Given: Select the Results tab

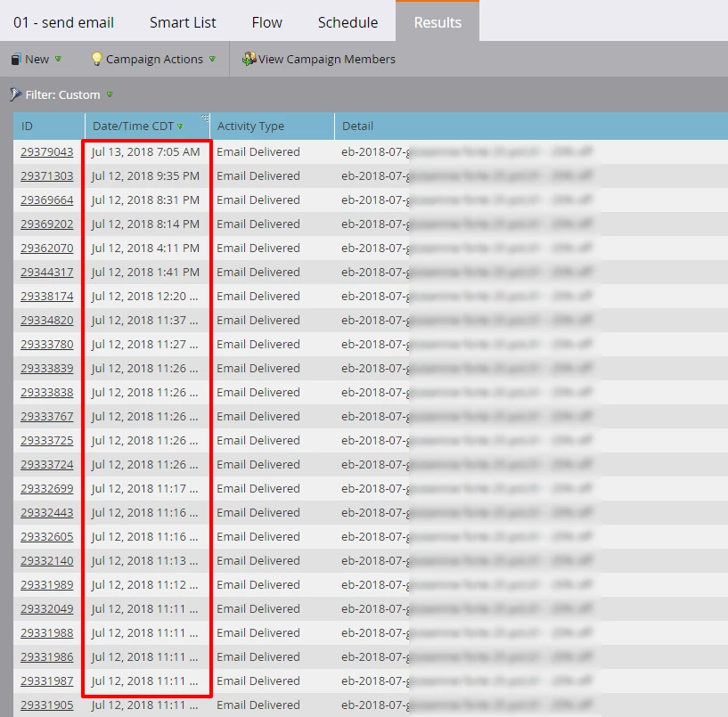Looking at the screenshot, I should click(x=438, y=21).
